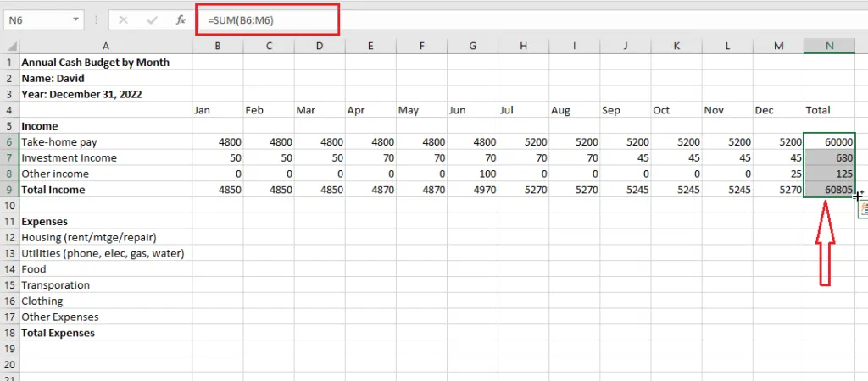Click 'Utilities (phone, elec, gas, water)' cell
The image size is (868, 381).
[x=106, y=254]
